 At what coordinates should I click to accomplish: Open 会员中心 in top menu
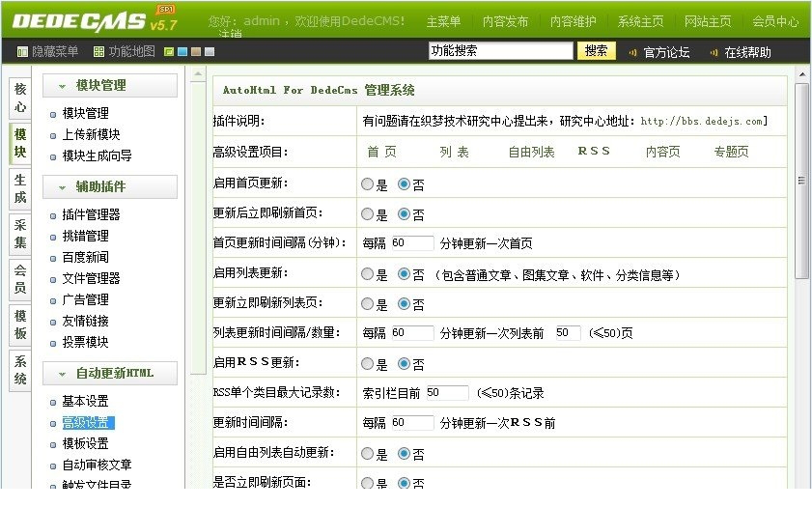775,22
